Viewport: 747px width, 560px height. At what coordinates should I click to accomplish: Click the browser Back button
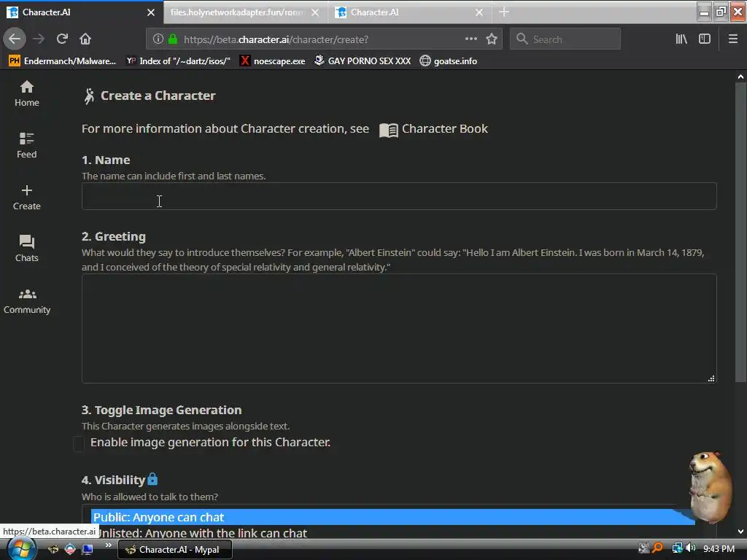[15, 39]
